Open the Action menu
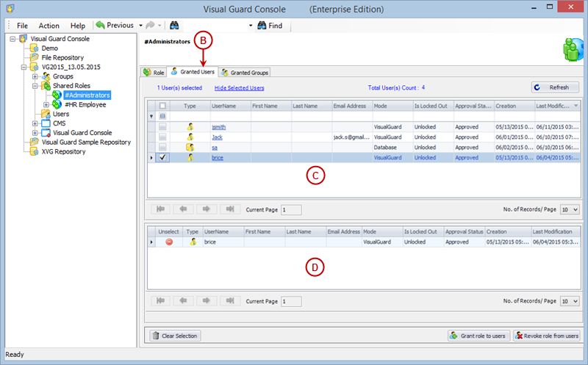Viewport: 588px width, 365px height. [x=49, y=26]
